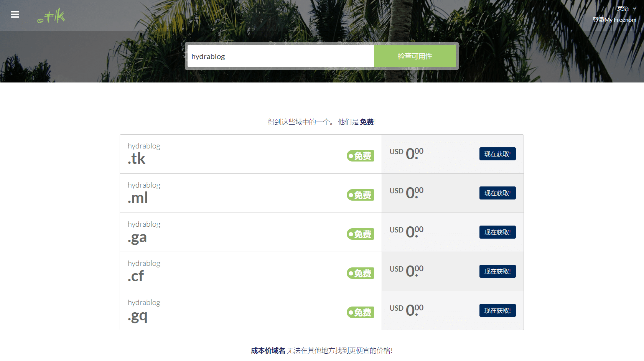This screenshot has height=361, width=644.
Task: Click 现在获取! for hydrablog.gq
Action: (497, 311)
